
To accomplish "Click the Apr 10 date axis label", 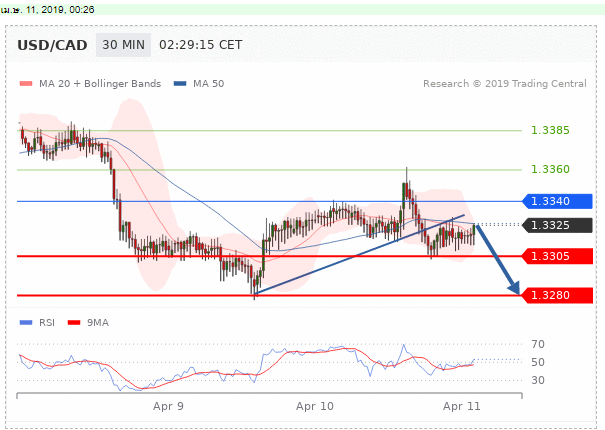I will point(314,406).
